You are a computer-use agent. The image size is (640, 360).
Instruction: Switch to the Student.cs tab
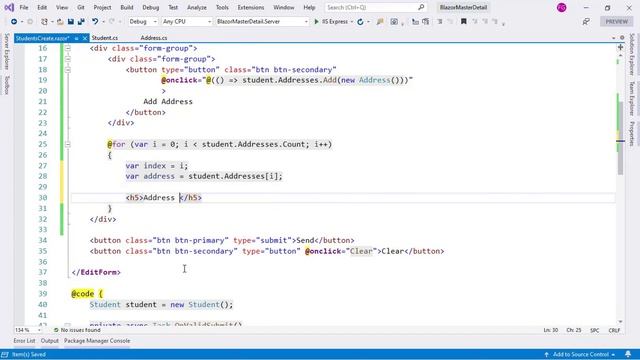(105, 38)
